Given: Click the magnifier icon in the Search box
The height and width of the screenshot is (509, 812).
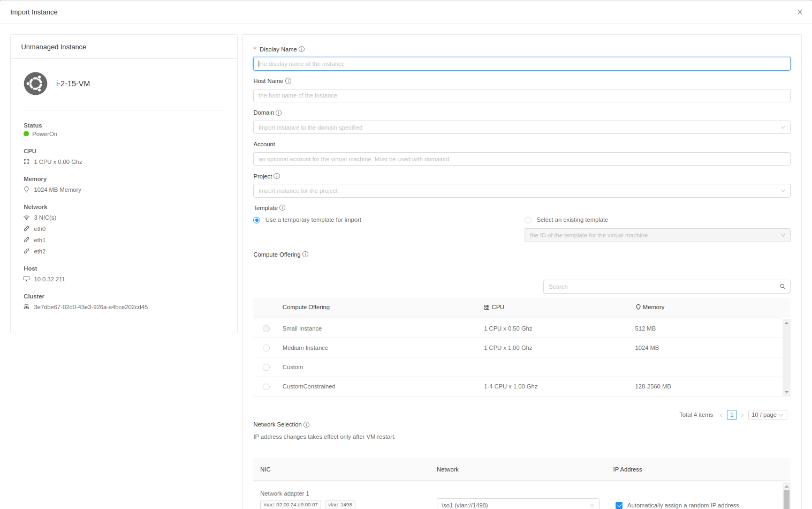Looking at the screenshot, I should (782, 287).
